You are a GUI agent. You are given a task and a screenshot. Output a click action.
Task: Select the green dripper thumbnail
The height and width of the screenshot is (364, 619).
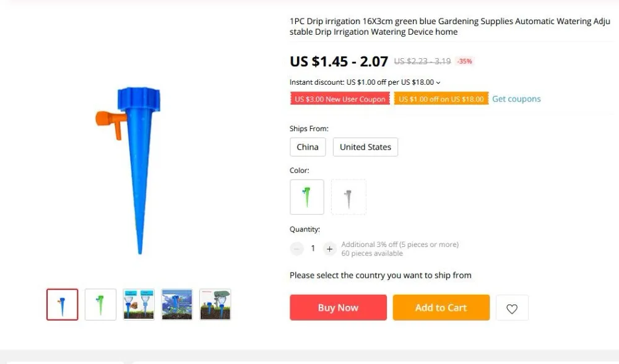click(101, 305)
